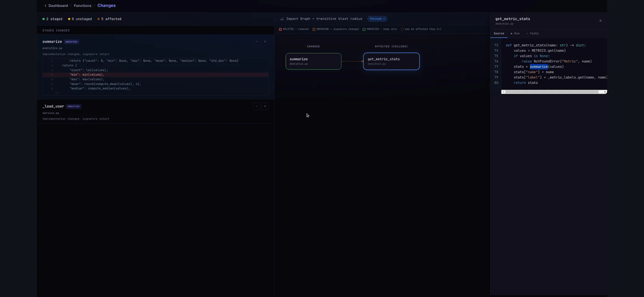
Task: Open the Functions breadcrumb
Action: 83,6
